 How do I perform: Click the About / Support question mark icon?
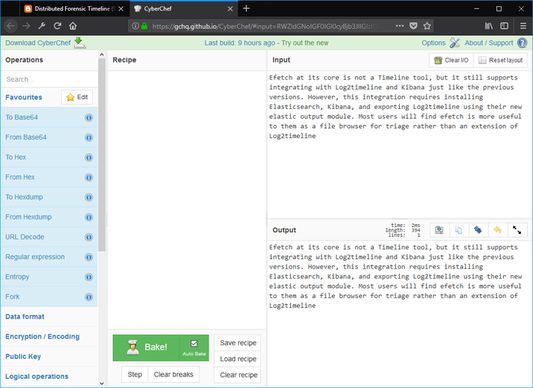pos(522,43)
